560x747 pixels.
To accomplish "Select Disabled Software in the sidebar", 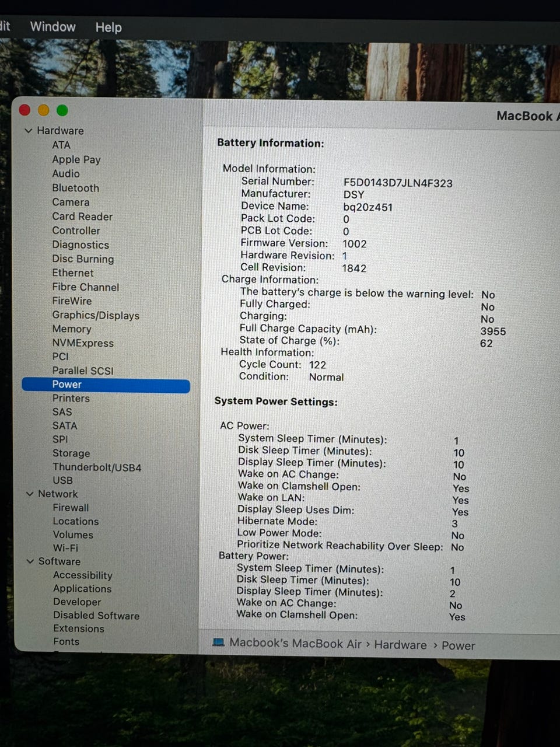I will tap(96, 615).
